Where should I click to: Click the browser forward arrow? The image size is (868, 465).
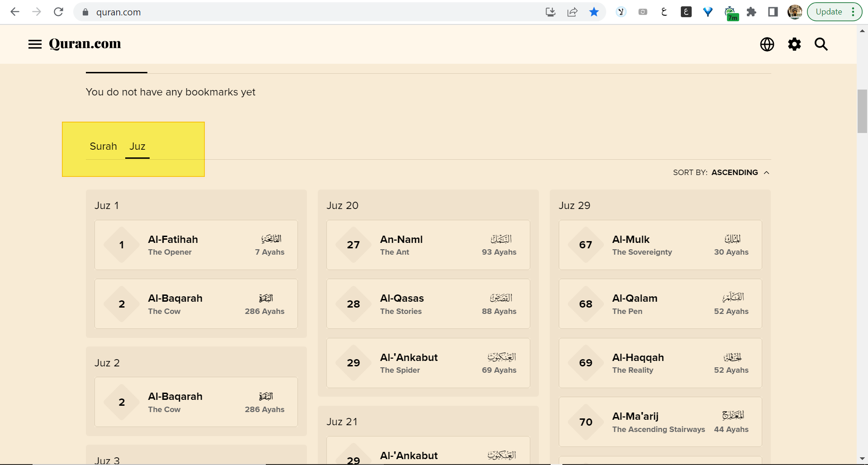coord(37,12)
